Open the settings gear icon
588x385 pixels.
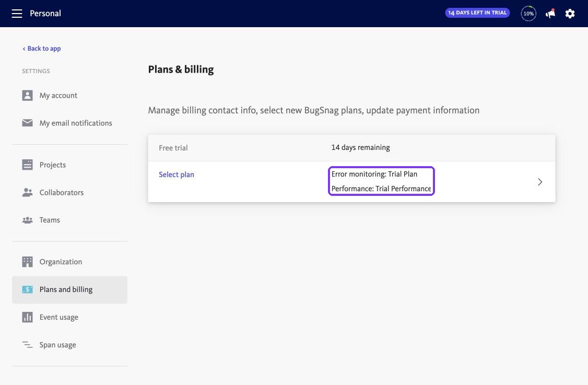[570, 14]
